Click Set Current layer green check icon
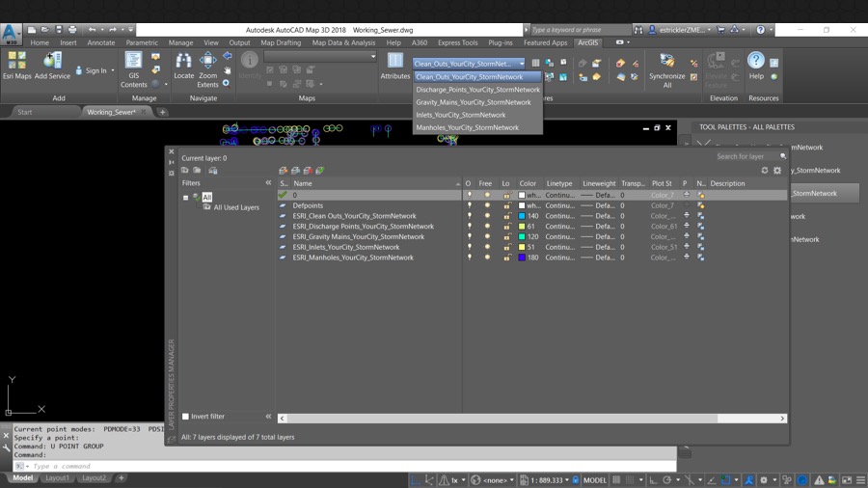 pyautogui.click(x=320, y=171)
